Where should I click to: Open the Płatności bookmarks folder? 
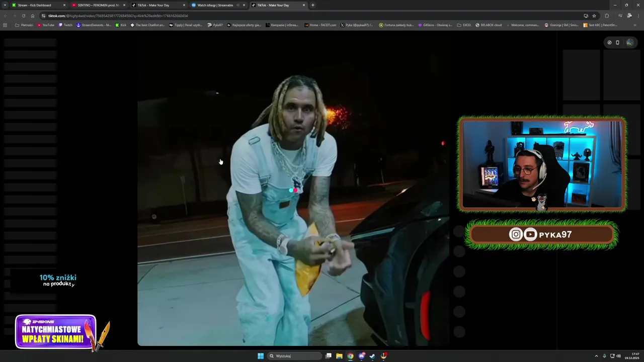coord(24,25)
